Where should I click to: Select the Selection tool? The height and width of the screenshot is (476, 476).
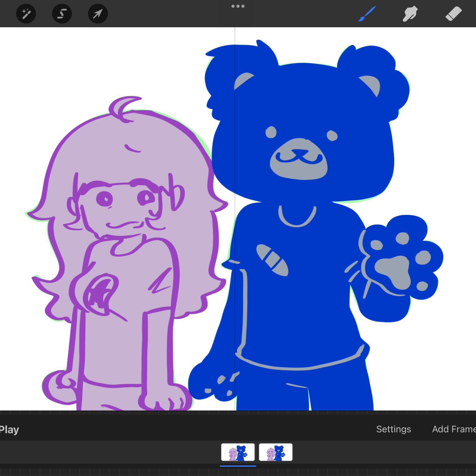pos(62,14)
